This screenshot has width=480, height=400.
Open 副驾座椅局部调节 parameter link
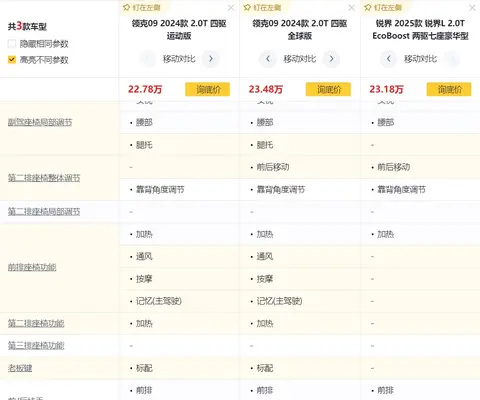pyautogui.click(x=40, y=122)
